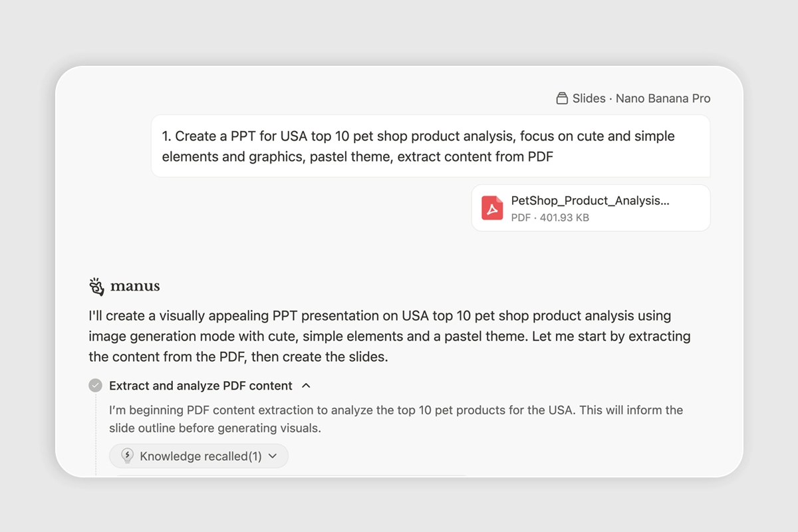
Task: Click the Nano Banana Pro model name
Action: (663, 98)
